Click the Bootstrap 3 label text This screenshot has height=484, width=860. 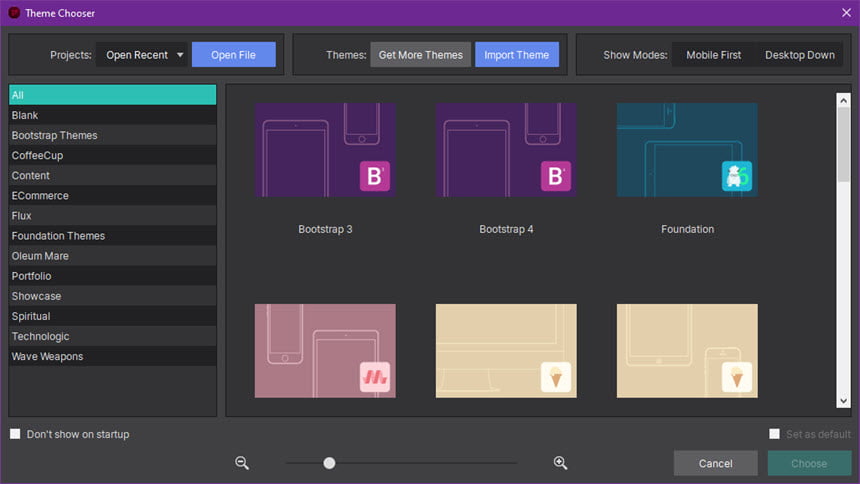325,229
